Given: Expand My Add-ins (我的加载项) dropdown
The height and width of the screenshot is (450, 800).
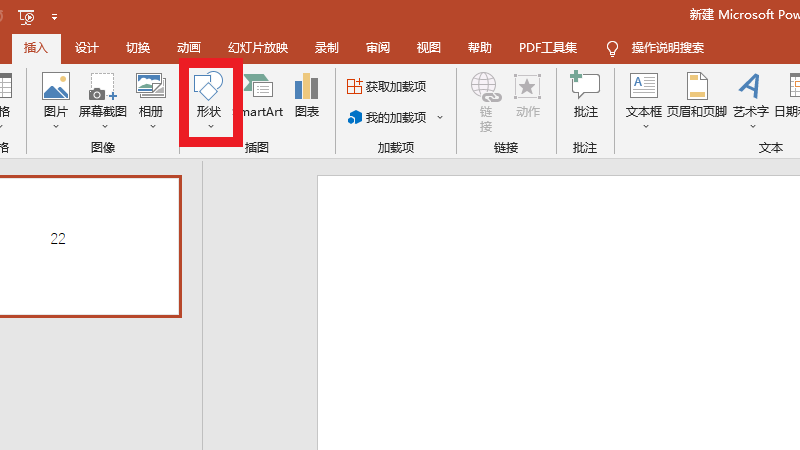Looking at the screenshot, I should click(x=440, y=118).
